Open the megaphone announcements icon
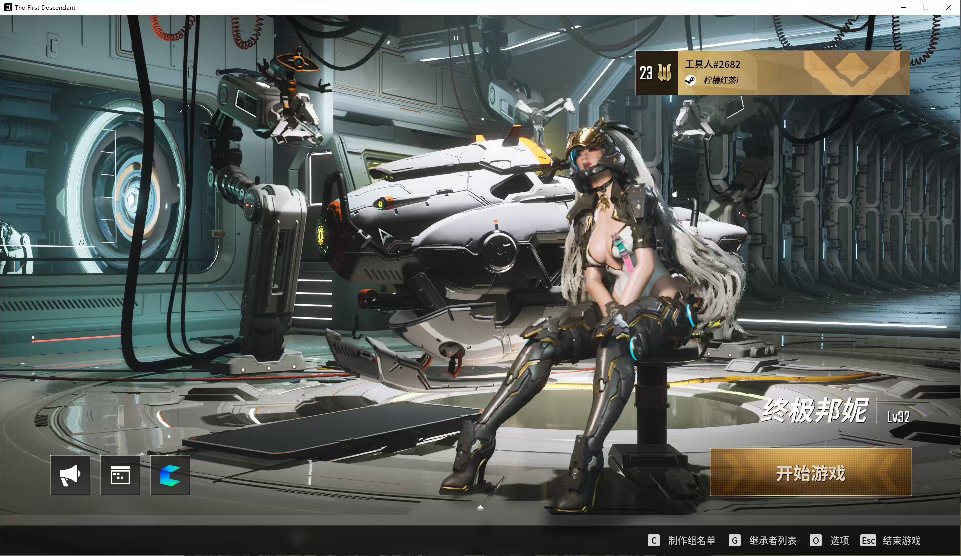 click(x=70, y=475)
